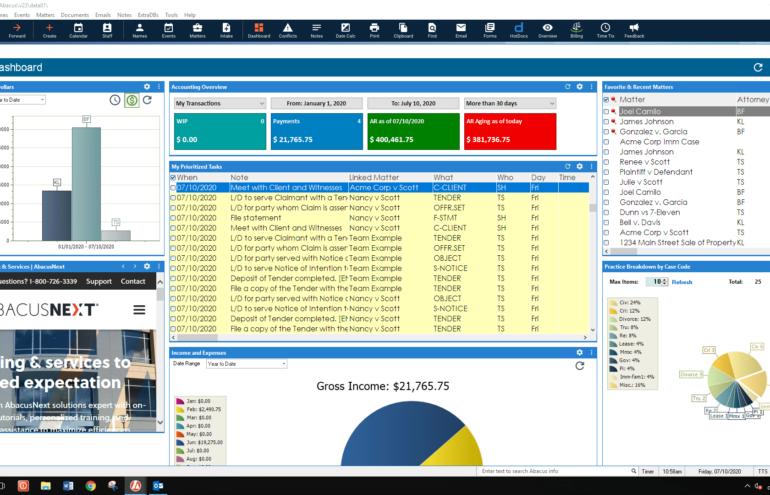
Task: Expand the My Transactions dropdown
Action: coord(220,103)
